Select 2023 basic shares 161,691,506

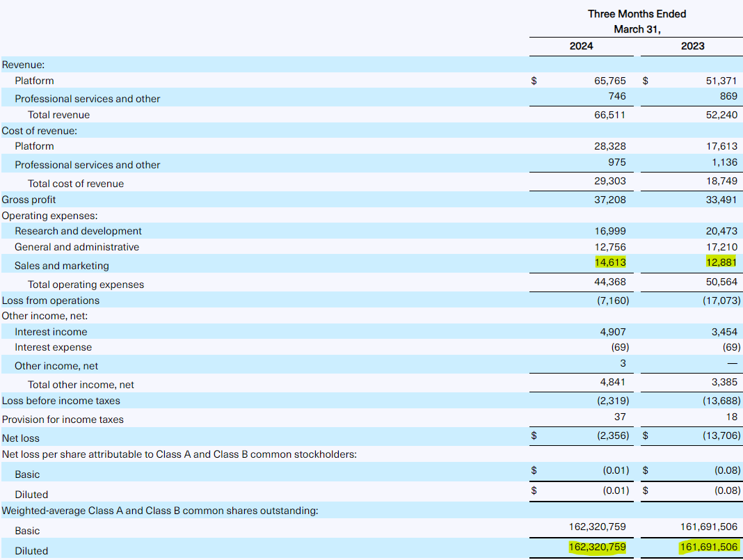pos(709,527)
